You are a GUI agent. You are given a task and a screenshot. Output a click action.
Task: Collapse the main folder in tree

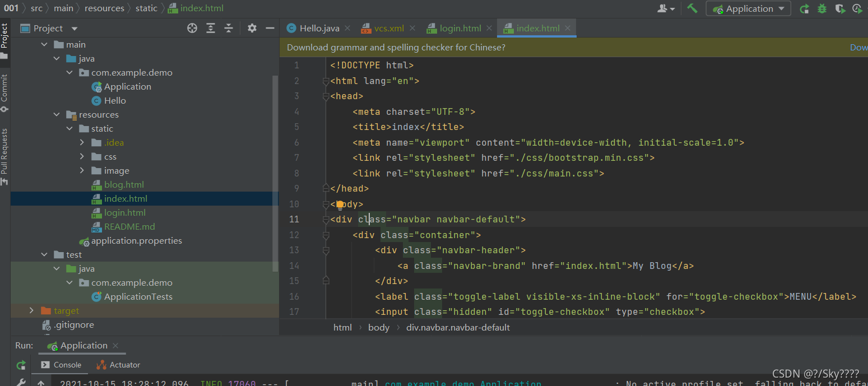[x=45, y=45]
